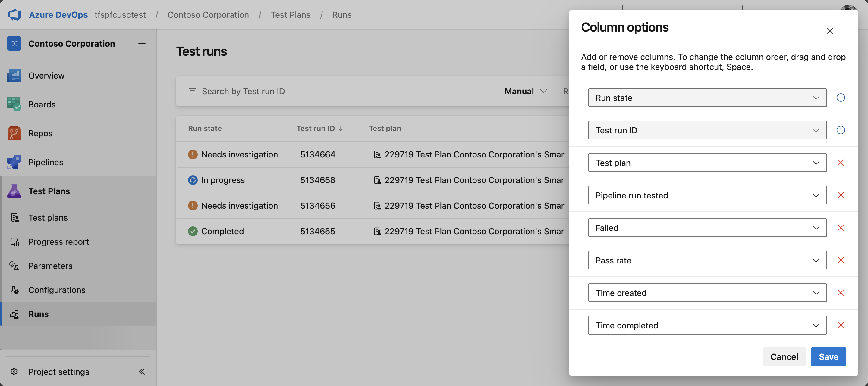The height and width of the screenshot is (386, 868).
Task: Open the Progress report page
Action: (58, 242)
